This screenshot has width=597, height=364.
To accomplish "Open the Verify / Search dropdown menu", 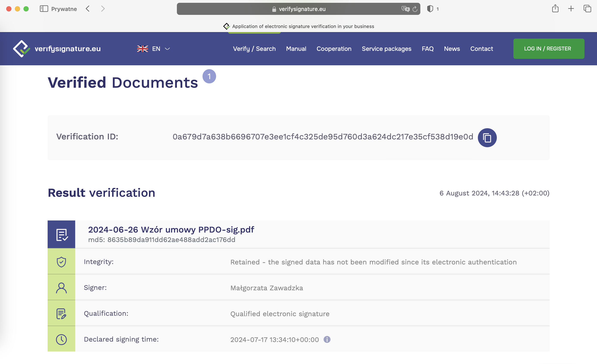I will point(254,48).
